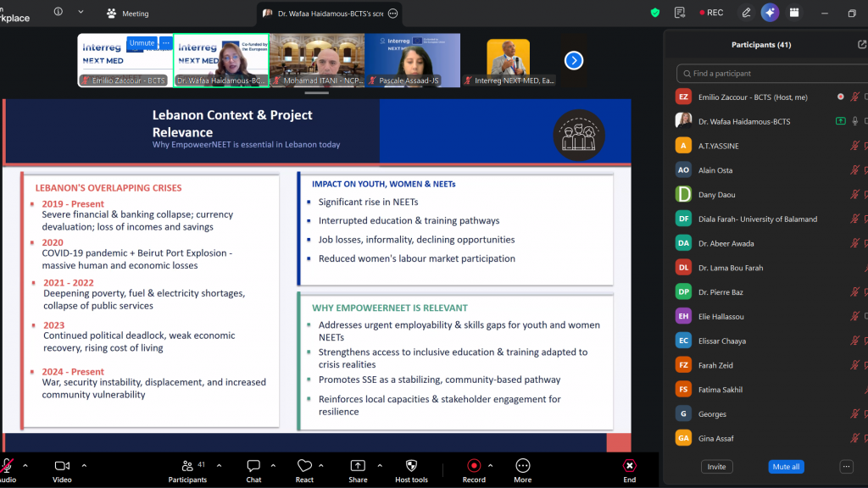The height and width of the screenshot is (488, 868).
Task: Expand the Share options arrow
Action: point(379,465)
